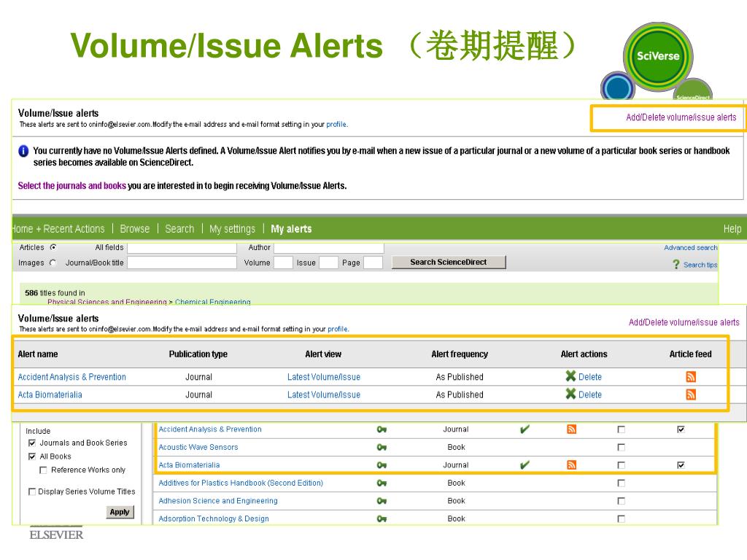Click key icon next to Acta Biomaterialia title
Image resolution: width=747 pixels, height=560 pixels.
pos(382,465)
